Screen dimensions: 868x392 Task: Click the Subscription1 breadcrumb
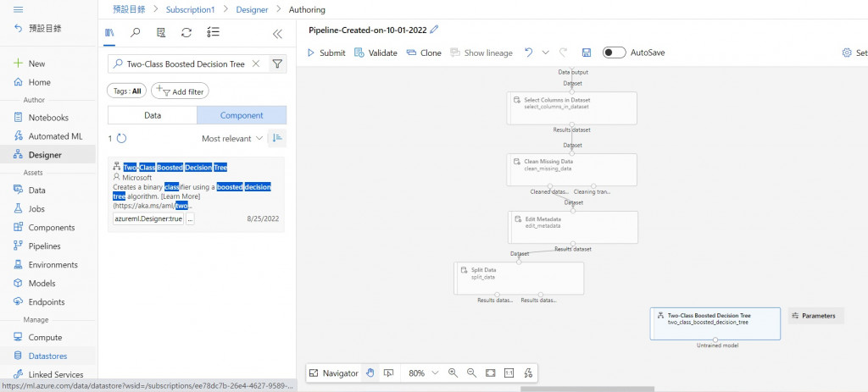click(x=190, y=10)
